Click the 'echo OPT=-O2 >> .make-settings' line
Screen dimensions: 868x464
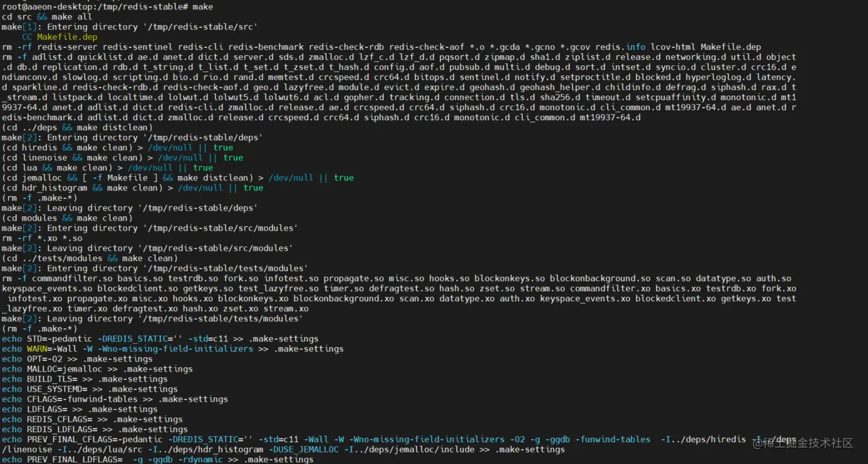point(77,359)
